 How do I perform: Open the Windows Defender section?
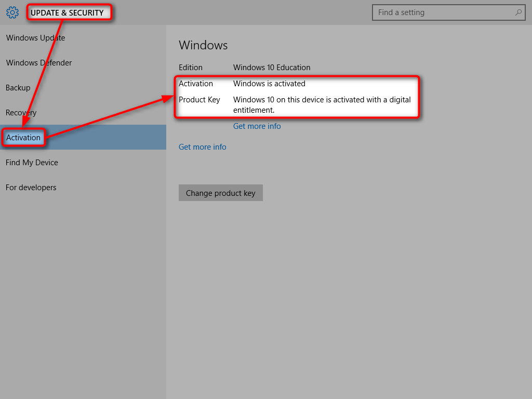click(83, 63)
